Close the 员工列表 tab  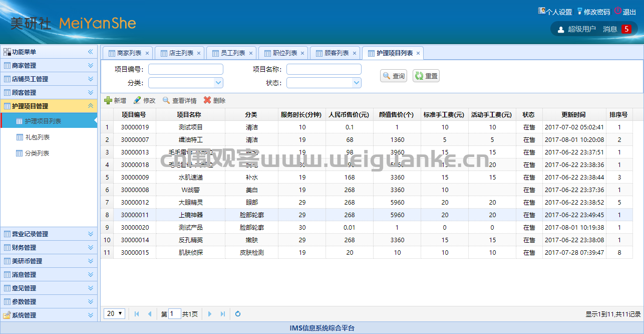click(251, 53)
